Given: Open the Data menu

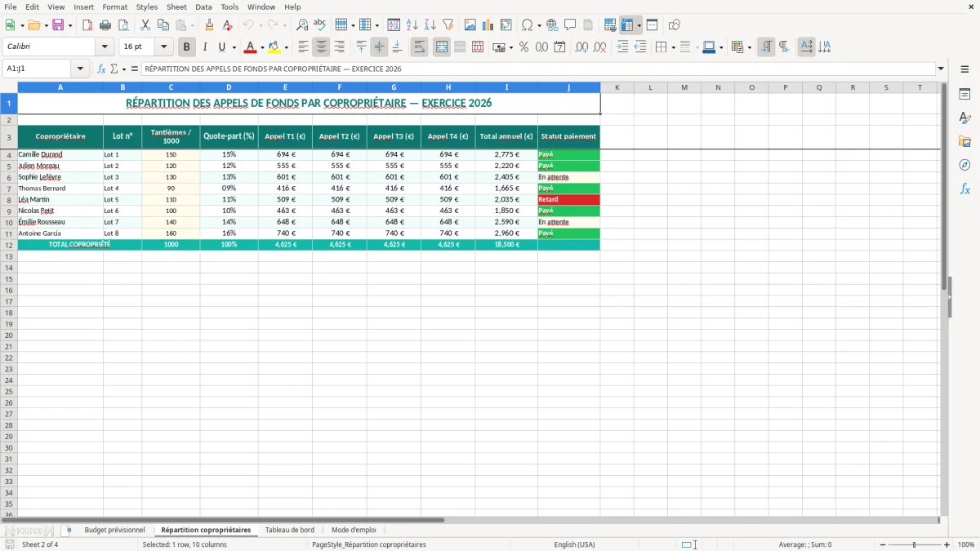Looking at the screenshot, I should point(203,7).
